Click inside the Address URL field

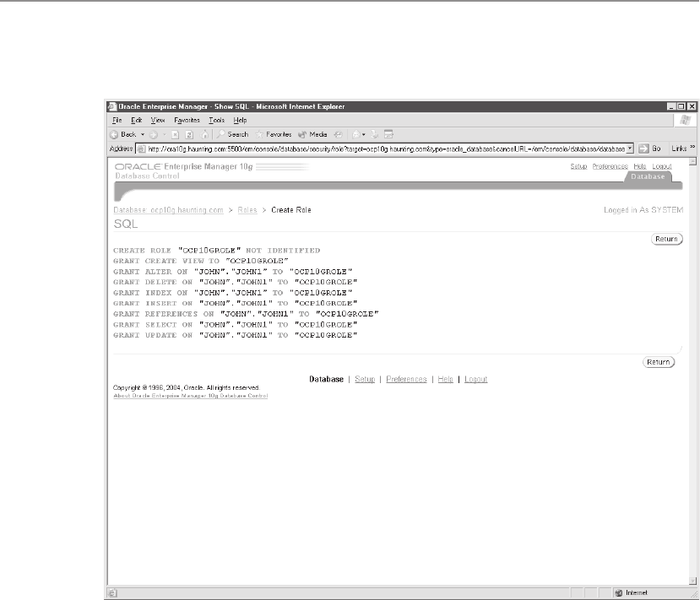[x=386, y=149]
